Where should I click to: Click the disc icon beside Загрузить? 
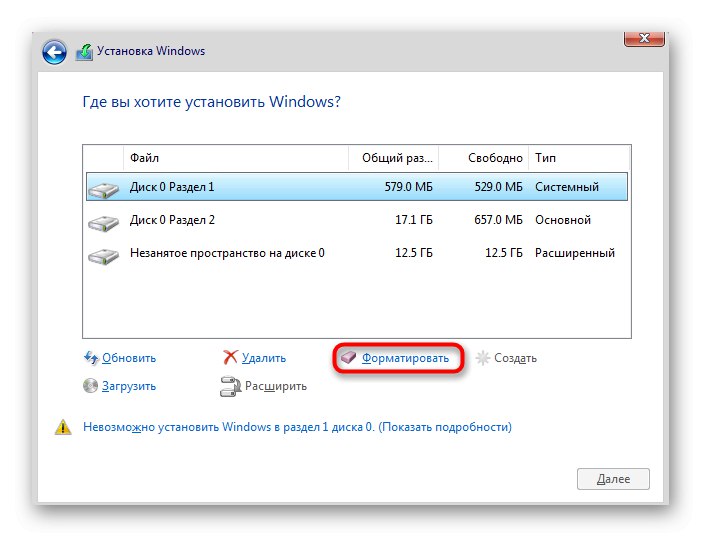(90, 385)
